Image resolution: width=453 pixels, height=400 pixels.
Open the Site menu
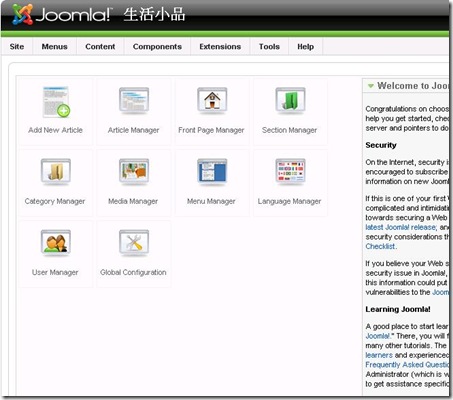click(17, 47)
